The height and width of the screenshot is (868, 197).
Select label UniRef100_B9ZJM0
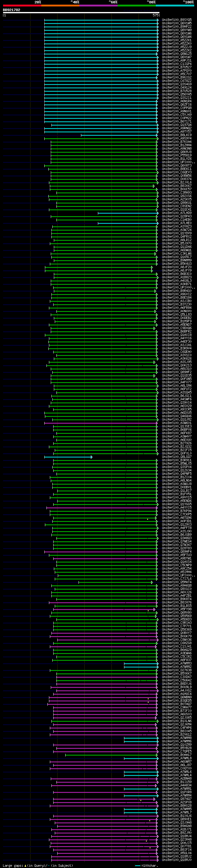177,833
